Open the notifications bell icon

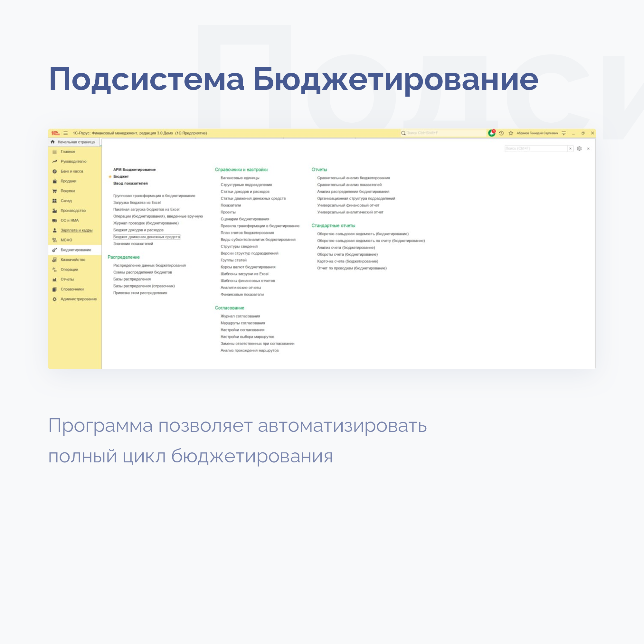[492, 133]
